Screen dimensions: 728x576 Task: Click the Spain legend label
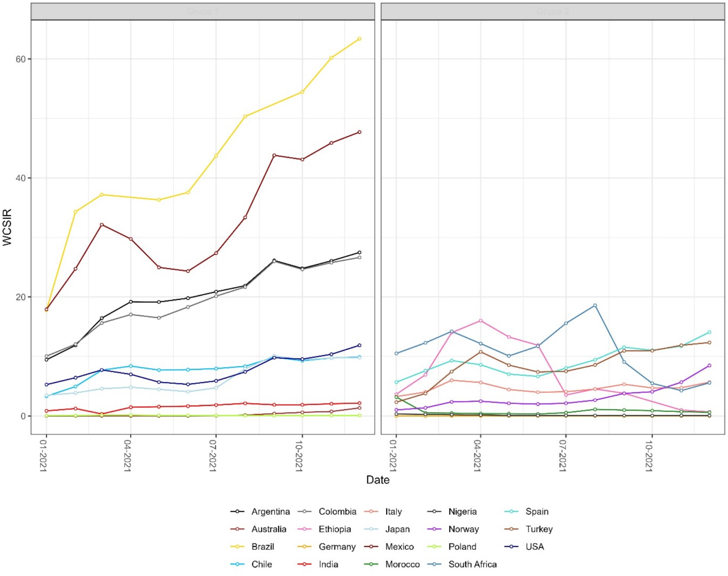coord(537,512)
